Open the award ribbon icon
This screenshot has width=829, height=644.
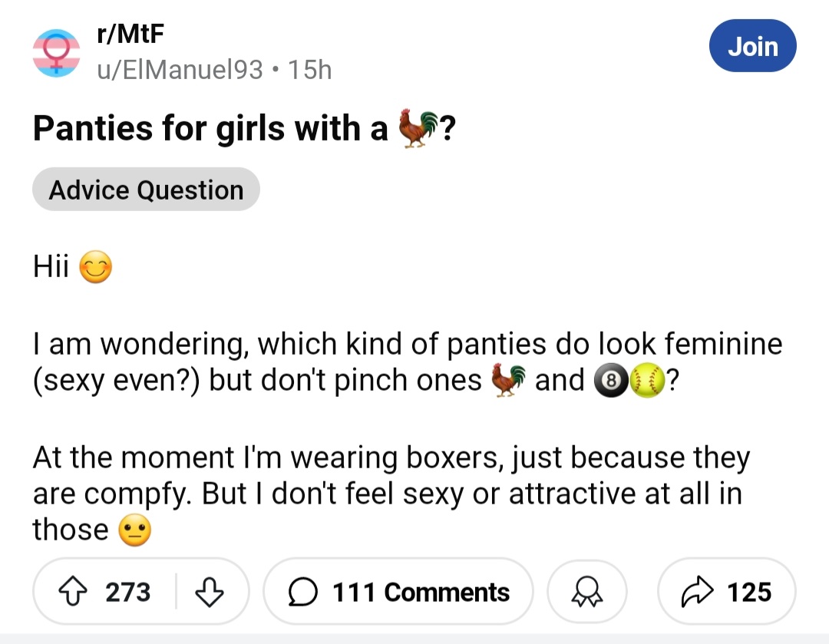click(587, 592)
